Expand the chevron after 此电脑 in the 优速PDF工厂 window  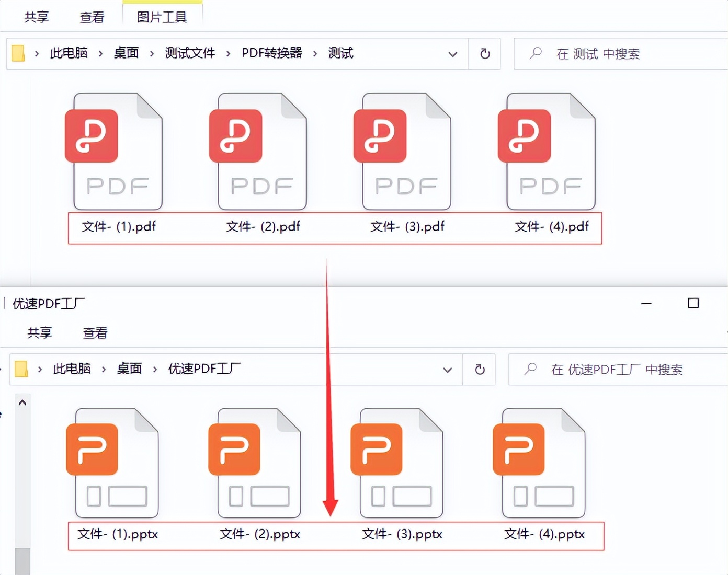[x=104, y=369]
